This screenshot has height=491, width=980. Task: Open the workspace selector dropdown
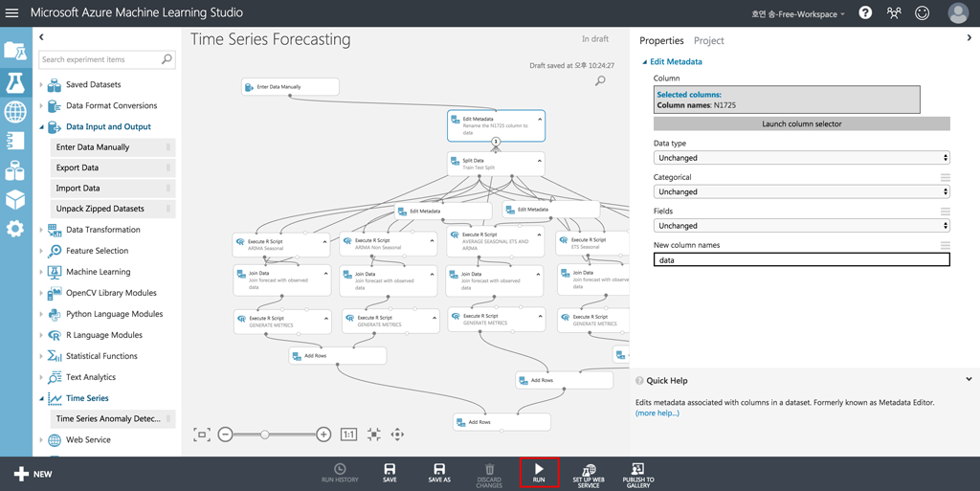(x=798, y=13)
